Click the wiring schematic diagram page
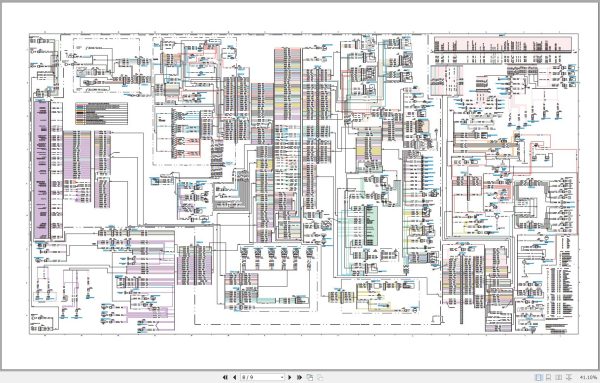The height and width of the screenshot is (383, 600). 300,186
